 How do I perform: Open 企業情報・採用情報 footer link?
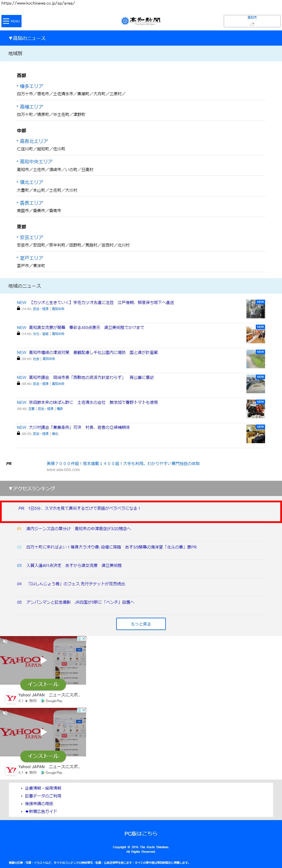point(43,788)
